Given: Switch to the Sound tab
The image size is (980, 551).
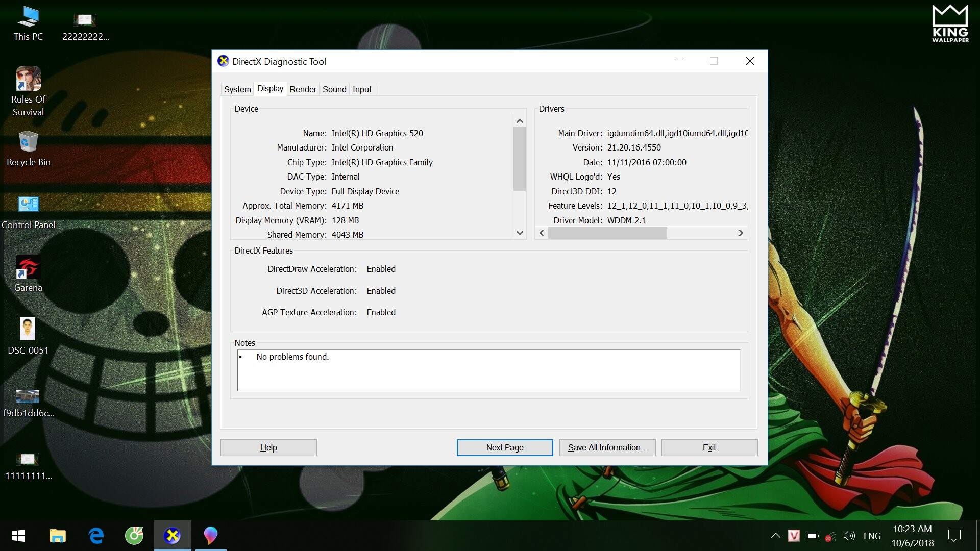Looking at the screenshot, I should 334,89.
